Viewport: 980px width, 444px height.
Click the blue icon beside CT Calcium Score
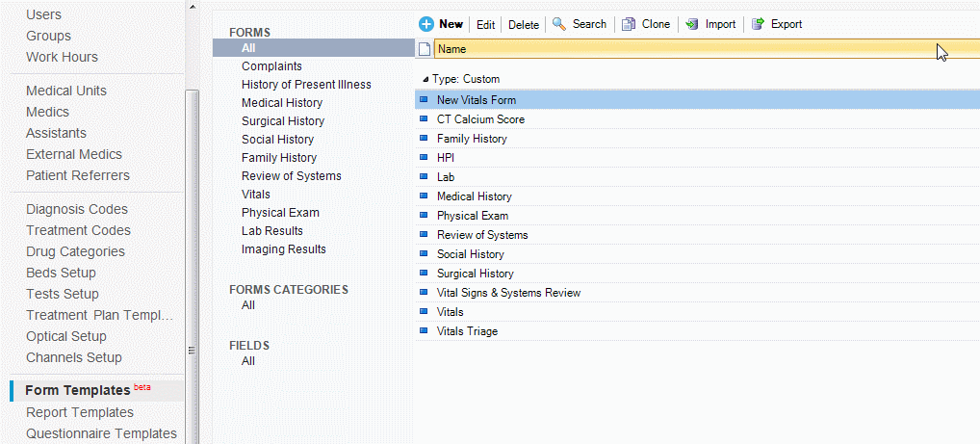(x=424, y=119)
